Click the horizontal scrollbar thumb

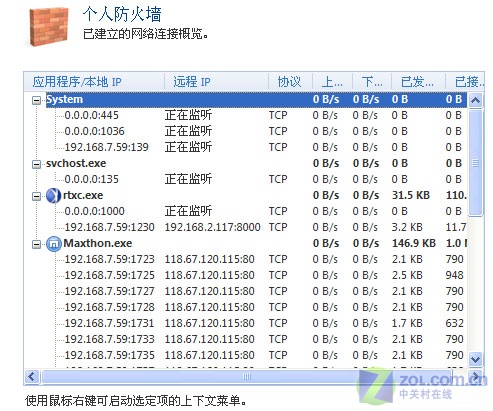pos(247,377)
